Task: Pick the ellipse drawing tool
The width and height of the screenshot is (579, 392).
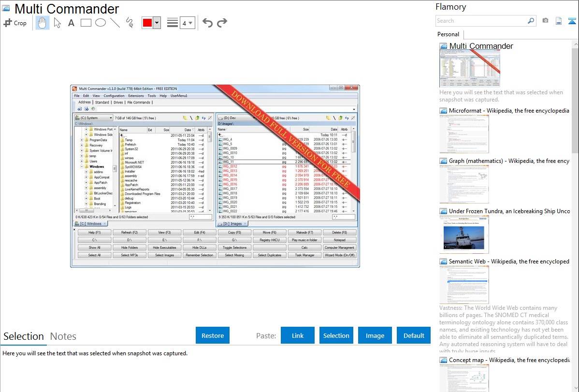Action: click(x=101, y=23)
